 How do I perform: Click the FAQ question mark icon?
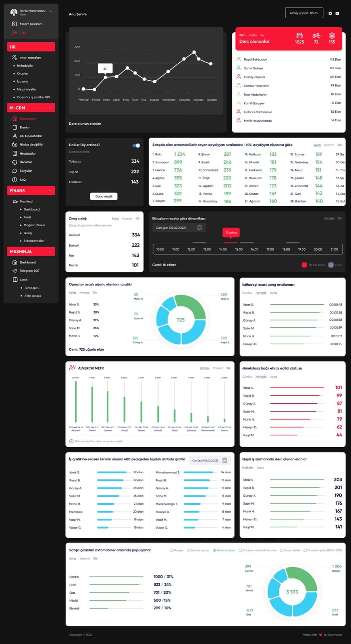click(x=15, y=180)
